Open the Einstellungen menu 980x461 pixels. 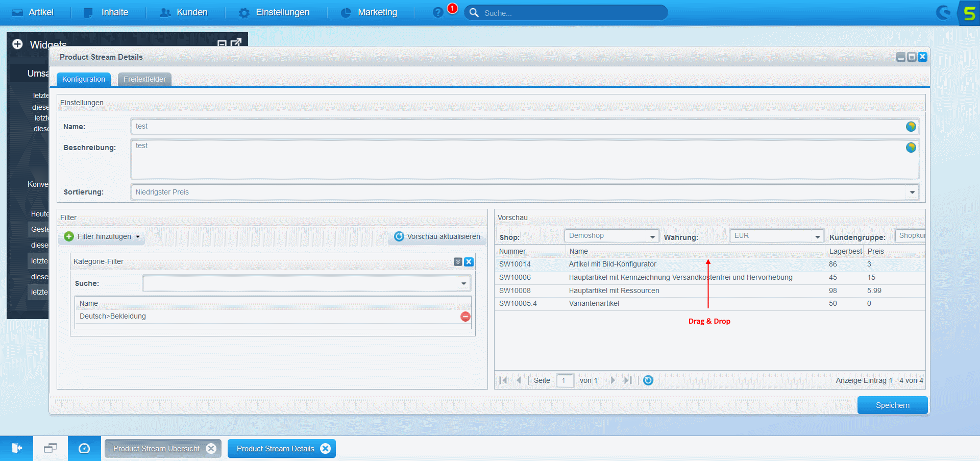point(274,13)
